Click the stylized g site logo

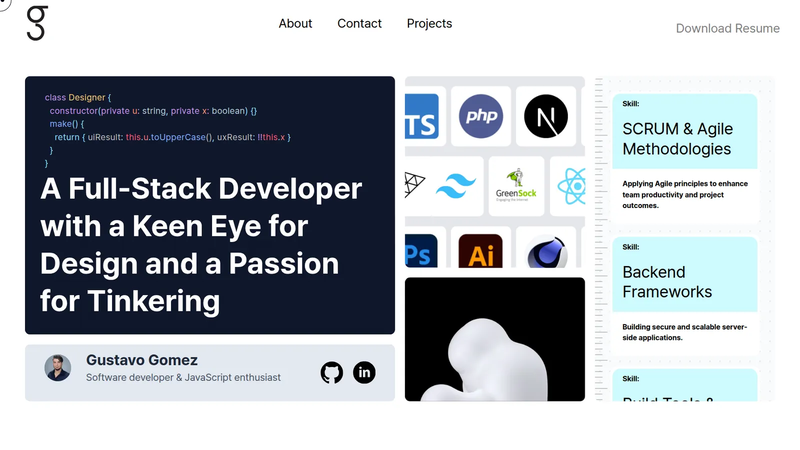pos(37,23)
